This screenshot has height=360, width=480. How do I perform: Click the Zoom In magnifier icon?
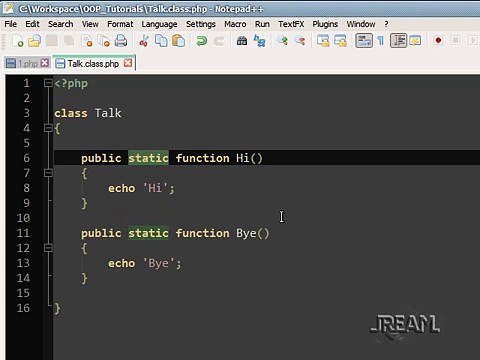pyautogui.click(x=283, y=41)
